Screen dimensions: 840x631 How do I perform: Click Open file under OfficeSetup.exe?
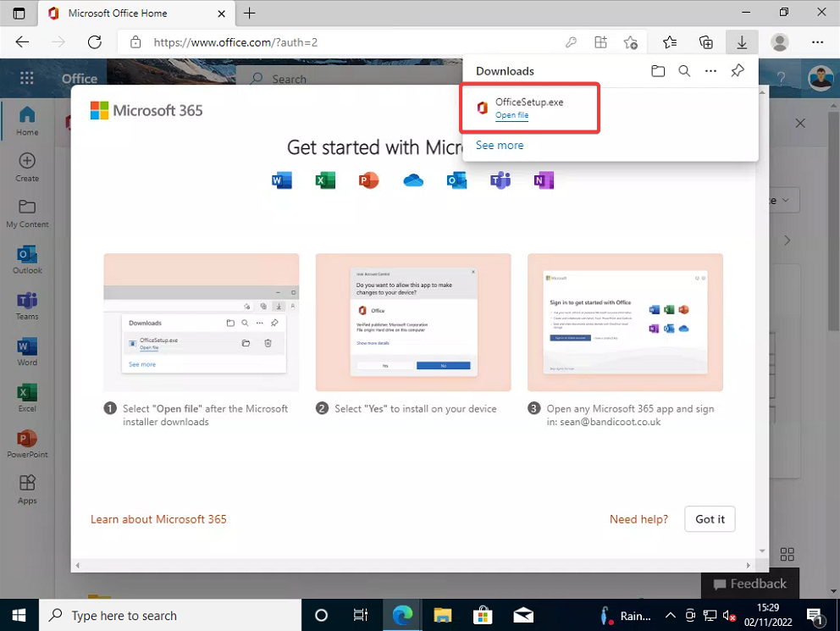tap(511, 115)
